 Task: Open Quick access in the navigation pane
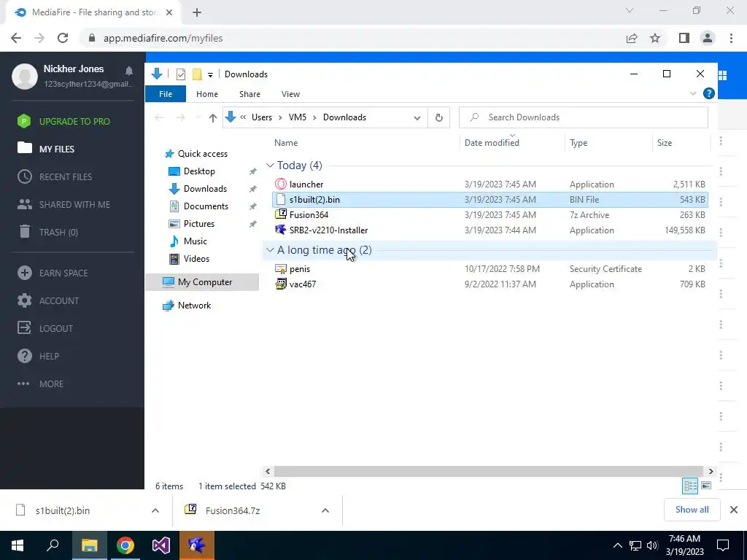[x=203, y=154]
